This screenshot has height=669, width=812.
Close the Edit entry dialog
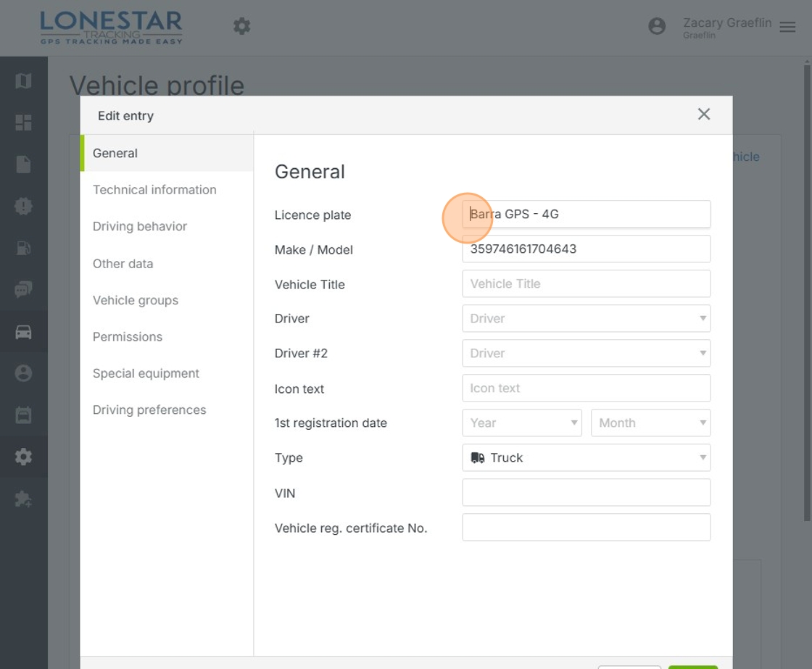[703, 115]
